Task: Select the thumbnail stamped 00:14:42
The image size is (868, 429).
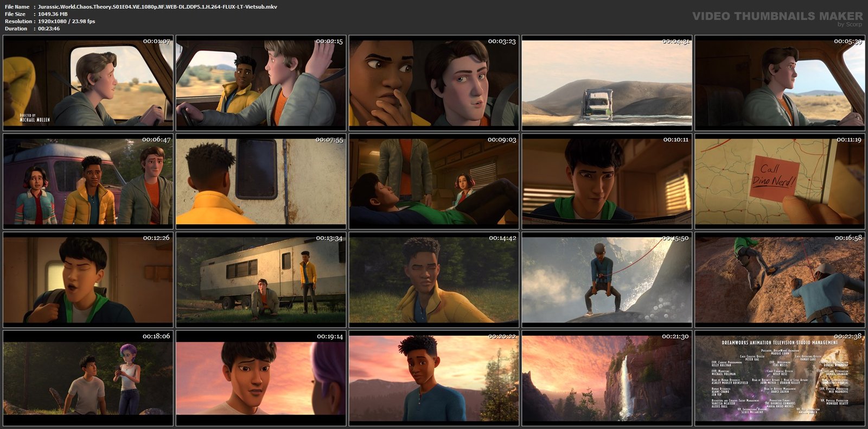Action: pyautogui.click(x=433, y=280)
